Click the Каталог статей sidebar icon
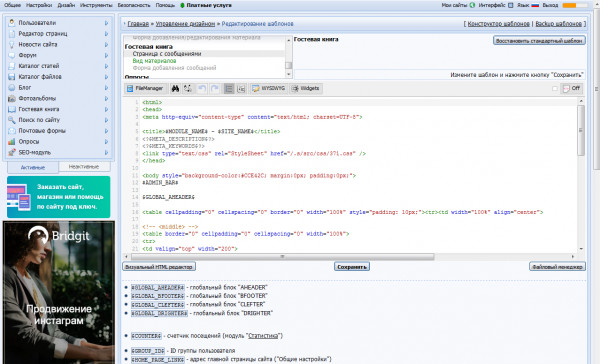600x364 pixels. pos(12,66)
